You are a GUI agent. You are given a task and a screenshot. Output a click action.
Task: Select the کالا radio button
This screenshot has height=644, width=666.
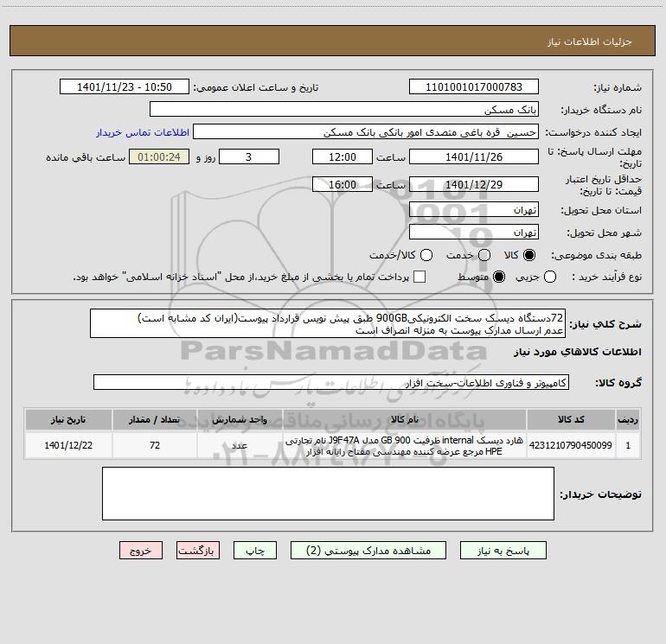[x=529, y=255]
